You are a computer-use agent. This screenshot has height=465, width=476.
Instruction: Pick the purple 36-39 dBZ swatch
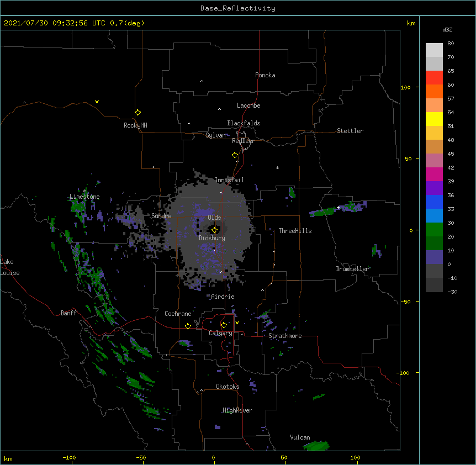[434, 188]
